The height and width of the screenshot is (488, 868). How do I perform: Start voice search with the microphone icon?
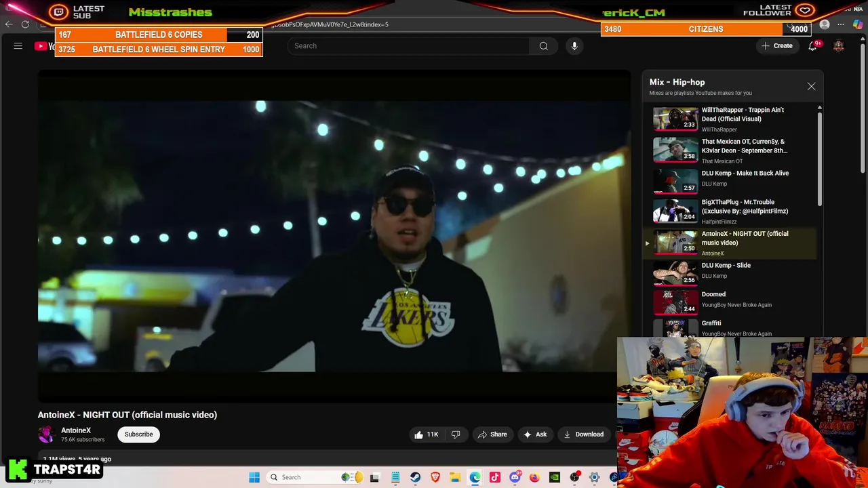click(x=574, y=46)
